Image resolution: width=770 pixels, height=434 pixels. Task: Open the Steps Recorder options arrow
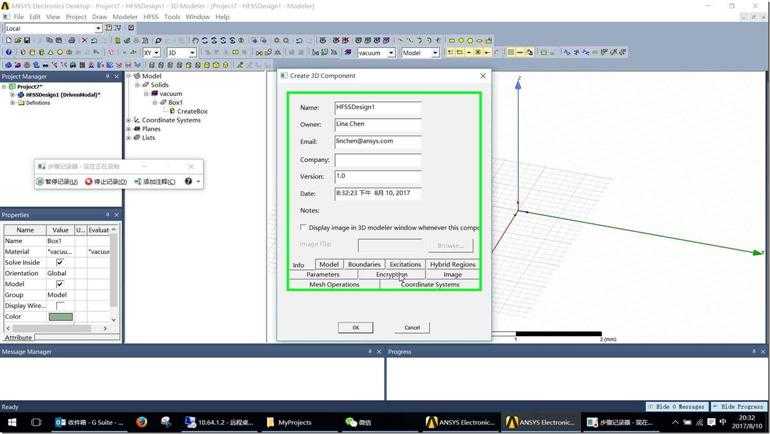point(198,182)
